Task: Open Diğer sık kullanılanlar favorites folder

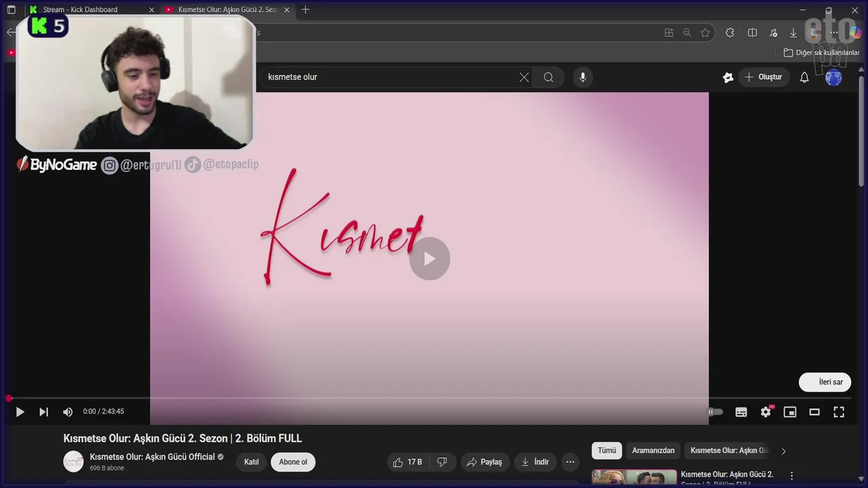Action: click(822, 53)
